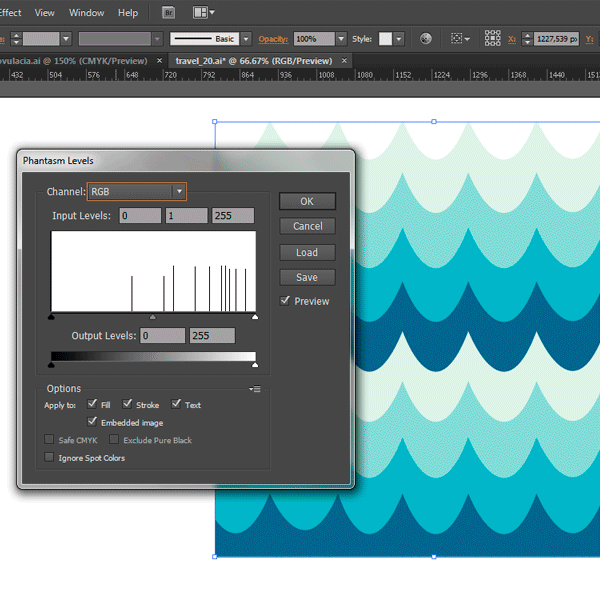The width and height of the screenshot is (600, 600).
Task: Click the reference point grid icon
Action: [492, 38]
